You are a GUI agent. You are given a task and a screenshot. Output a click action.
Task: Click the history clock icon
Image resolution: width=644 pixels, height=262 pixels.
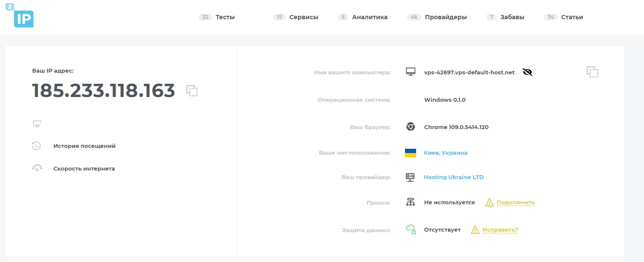pos(36,146)
